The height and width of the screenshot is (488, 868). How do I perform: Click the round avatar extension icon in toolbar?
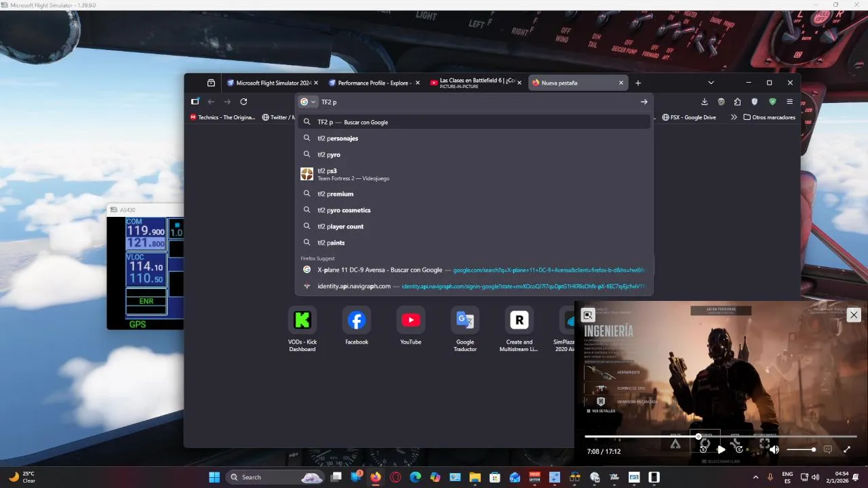click(x=721, y=102)
